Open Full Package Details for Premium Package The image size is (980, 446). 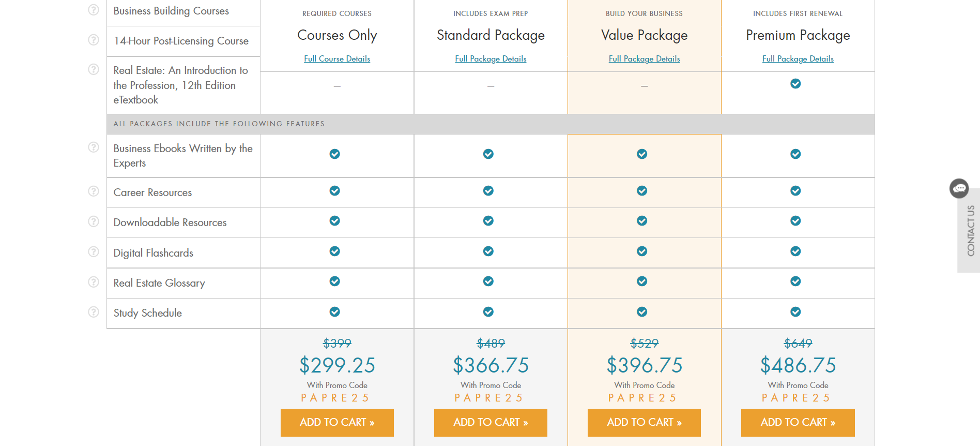[798, 59]
